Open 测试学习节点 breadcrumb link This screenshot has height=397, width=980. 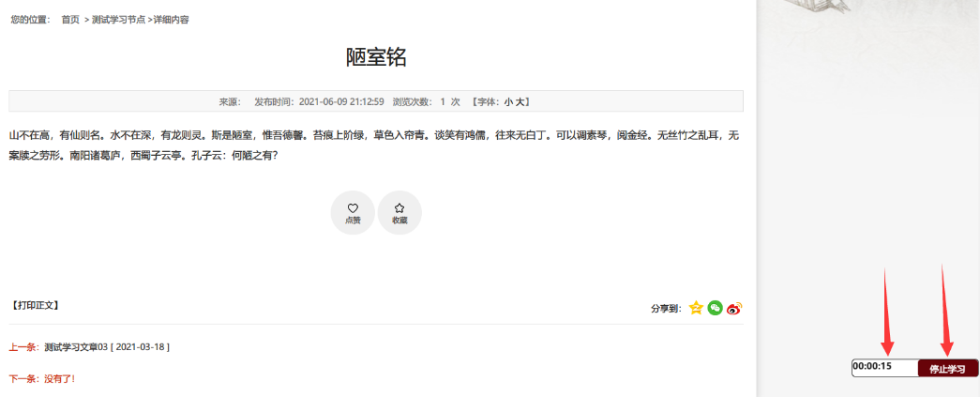(121, 20)
